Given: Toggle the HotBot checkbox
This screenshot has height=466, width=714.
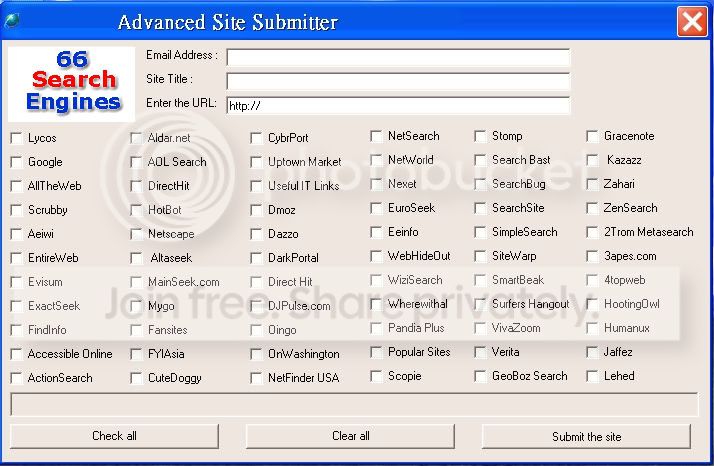Looking at the screenshot, I should 136,210.
